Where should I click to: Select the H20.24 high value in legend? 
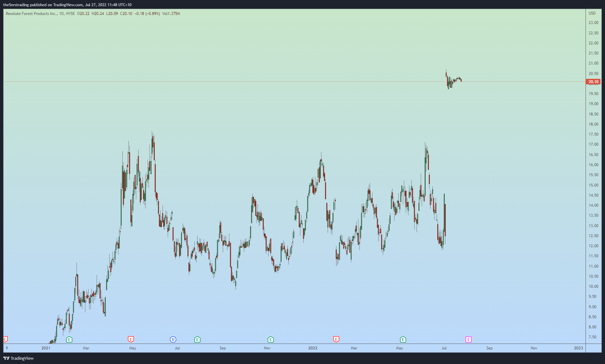pyautogui.click(x=98, y=14)
